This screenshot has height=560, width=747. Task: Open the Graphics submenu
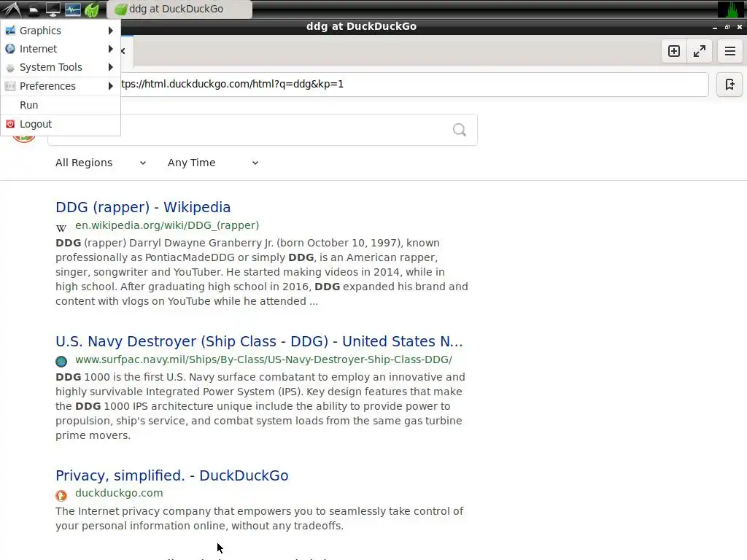click(60, 31)
